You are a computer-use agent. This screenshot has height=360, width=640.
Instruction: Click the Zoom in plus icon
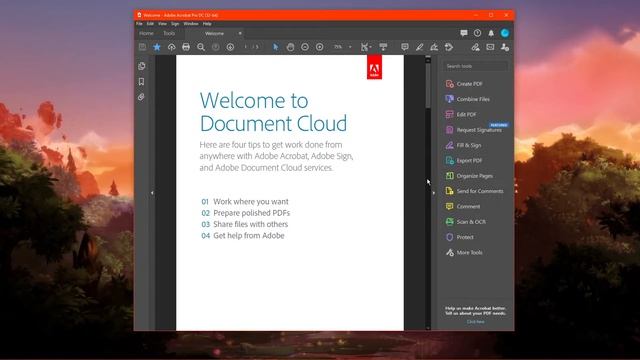click(x=320, y=47)
